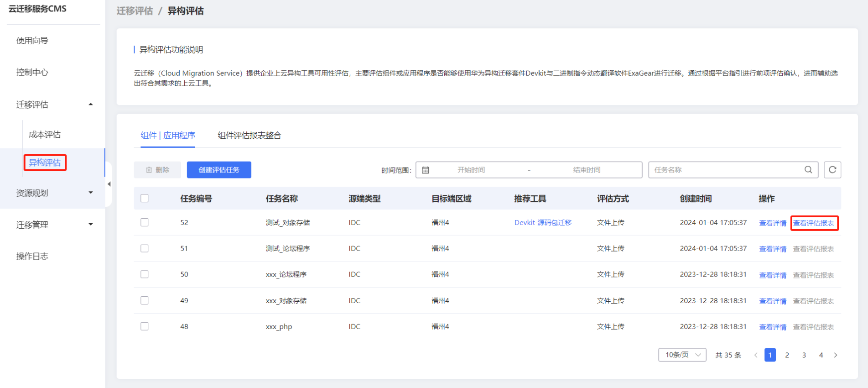Click the 创建时间 column header

point(696,199)
